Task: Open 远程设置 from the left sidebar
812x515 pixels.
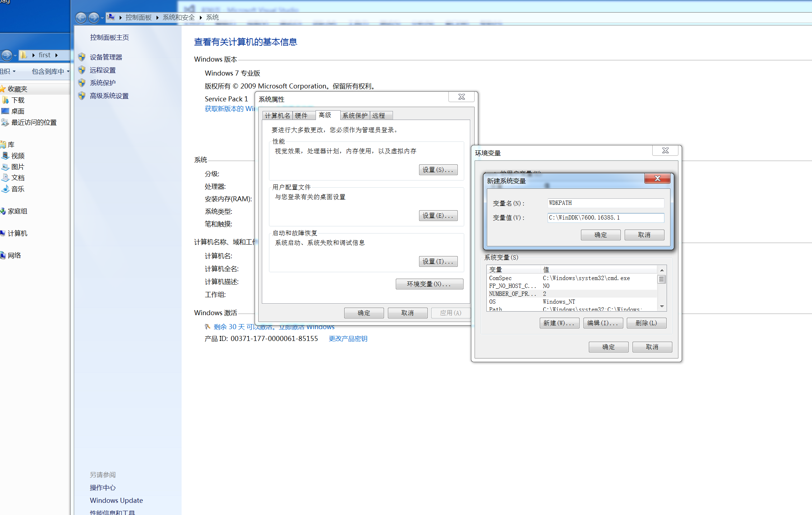Action: pos(103,70)
